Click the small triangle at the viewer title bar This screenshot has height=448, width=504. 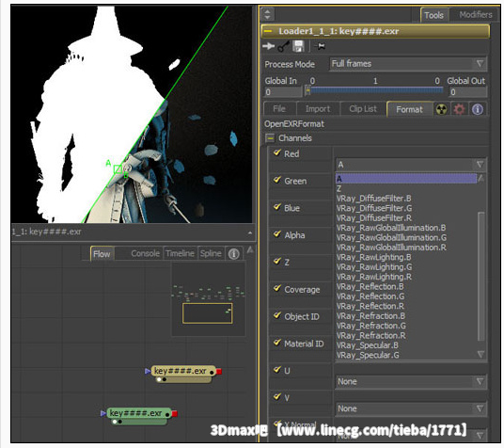pyautogui.click(x=250, y=232)
